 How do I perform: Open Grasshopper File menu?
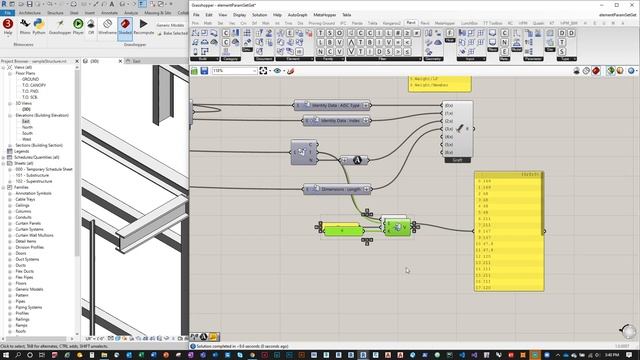196,15
